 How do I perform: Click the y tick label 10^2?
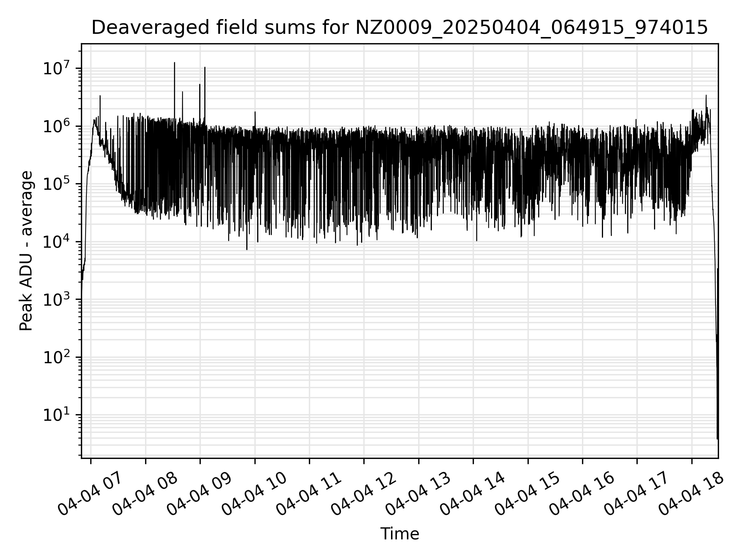point(57,357)
